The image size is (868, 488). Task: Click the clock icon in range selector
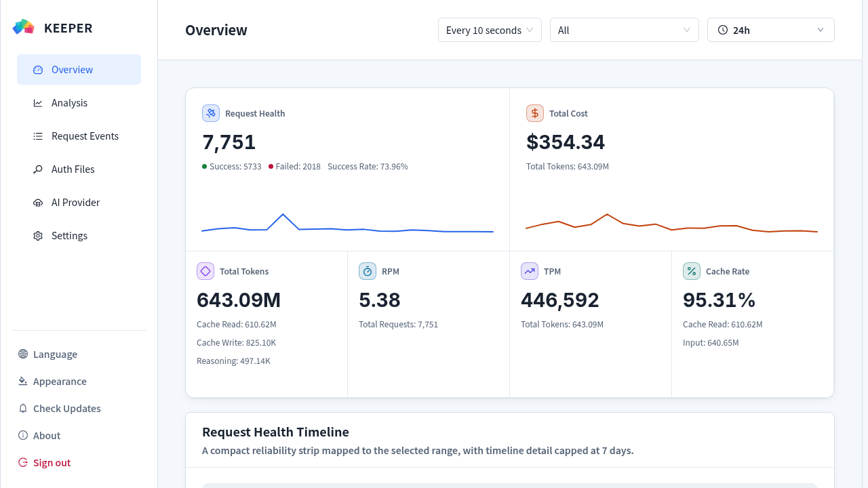(x=723, y=30)
